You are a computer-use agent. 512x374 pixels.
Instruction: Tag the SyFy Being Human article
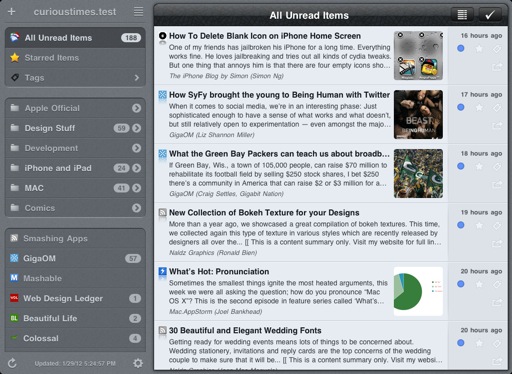497,108
